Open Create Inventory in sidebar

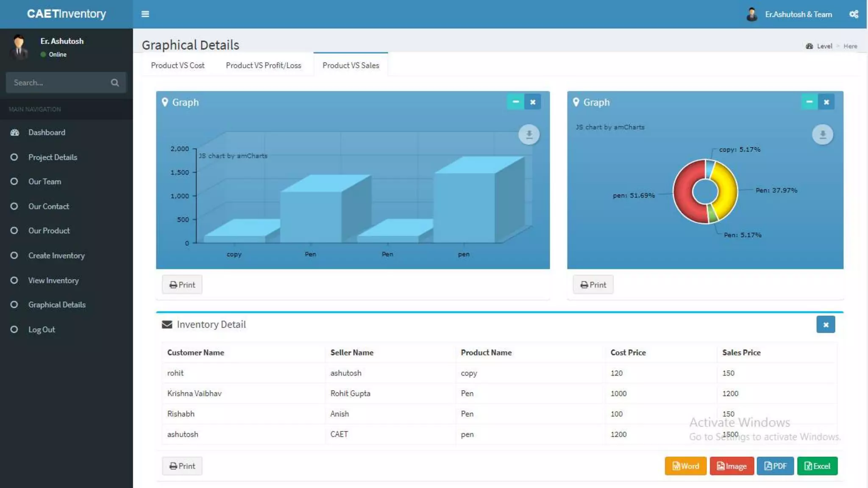point(56,255)
